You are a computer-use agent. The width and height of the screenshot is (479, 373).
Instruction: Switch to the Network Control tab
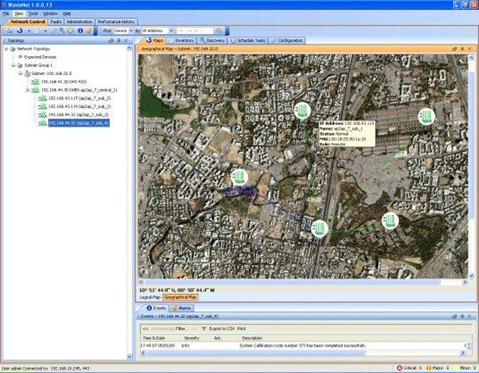pyautogui.click(x=28, y=22)
